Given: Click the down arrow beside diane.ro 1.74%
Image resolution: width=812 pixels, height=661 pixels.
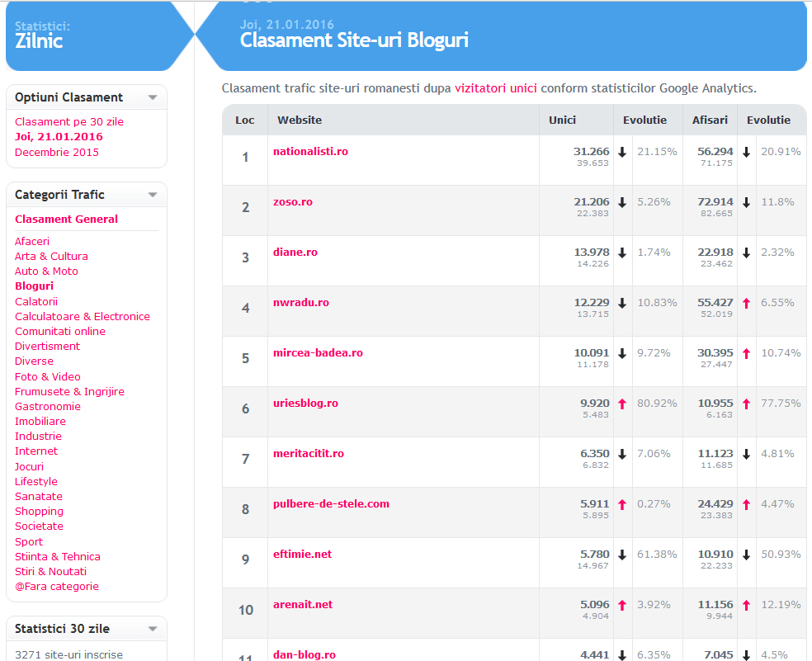Looking at the screenshot, I should click(622, 253).
